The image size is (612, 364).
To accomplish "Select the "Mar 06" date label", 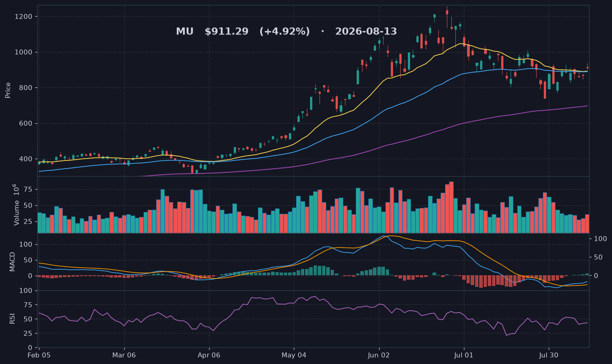I will point(124,356).
